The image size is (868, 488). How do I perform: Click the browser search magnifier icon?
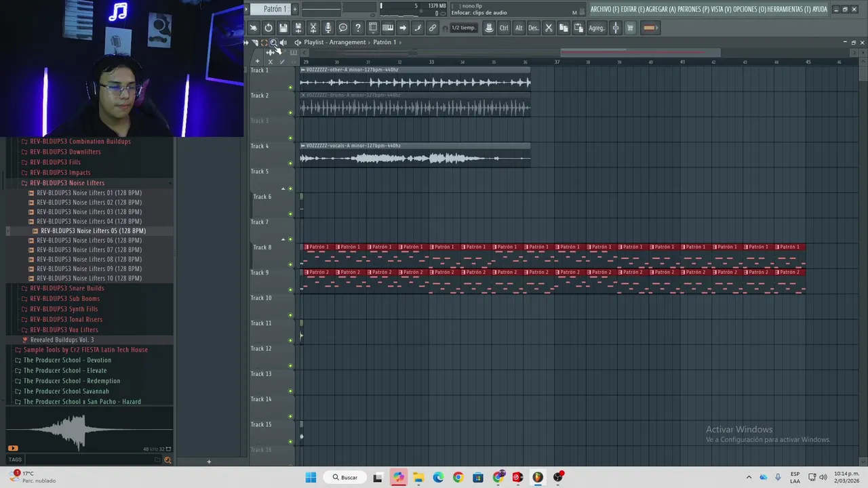pyautogui.click(x=167, y=460)
